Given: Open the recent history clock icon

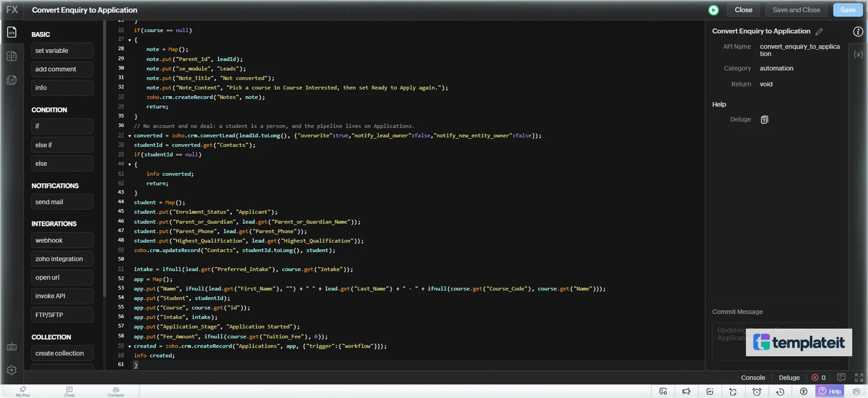Looking at the screenshot, I should 780,391.
